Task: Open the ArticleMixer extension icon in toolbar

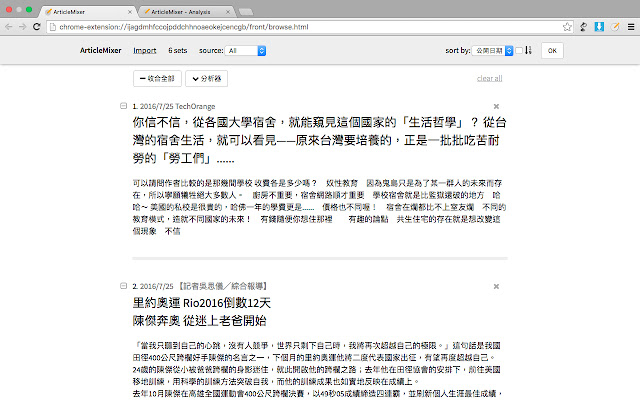Action: (x=615, y=27)
